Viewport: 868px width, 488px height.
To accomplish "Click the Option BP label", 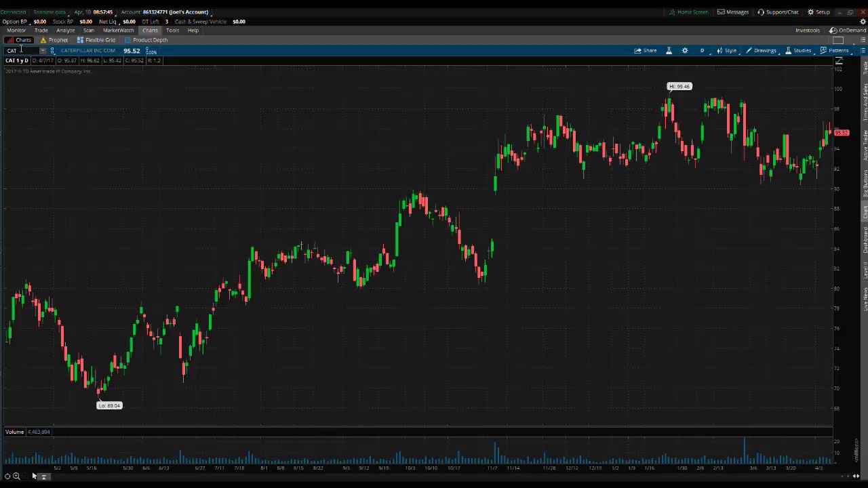I will [x=14, y=22].
